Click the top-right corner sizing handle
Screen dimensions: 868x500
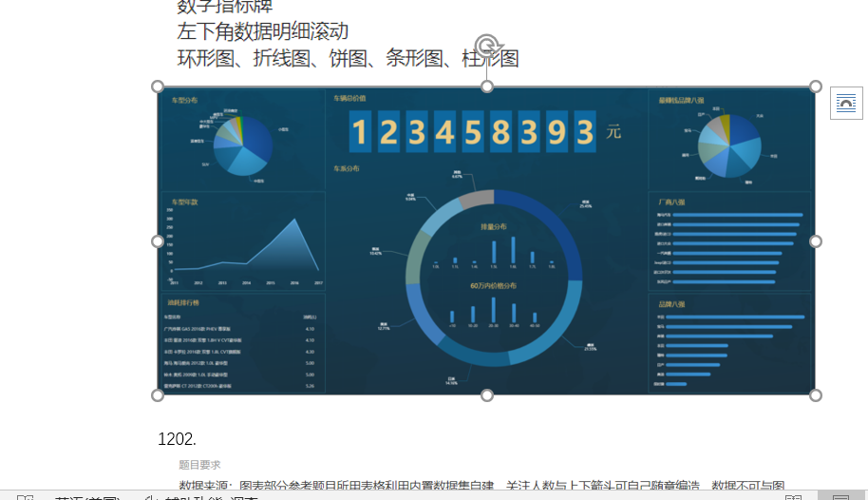(x=816, y=87)
